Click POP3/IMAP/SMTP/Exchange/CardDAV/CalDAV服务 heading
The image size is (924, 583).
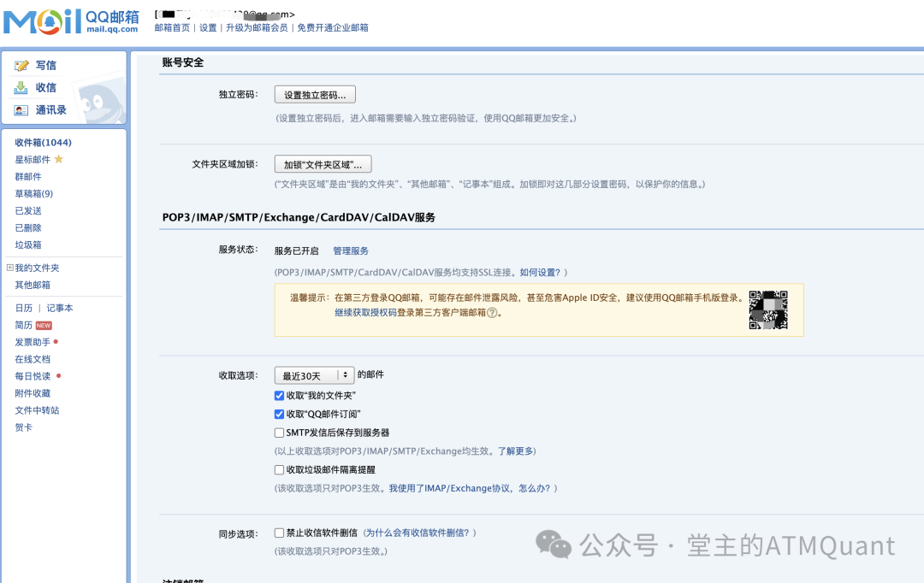point(299,217)
